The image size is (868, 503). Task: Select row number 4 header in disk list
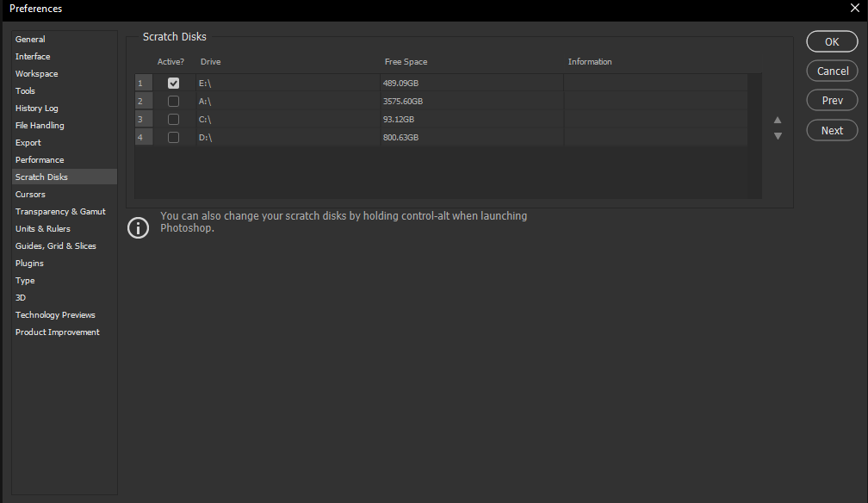pos(143,138)
